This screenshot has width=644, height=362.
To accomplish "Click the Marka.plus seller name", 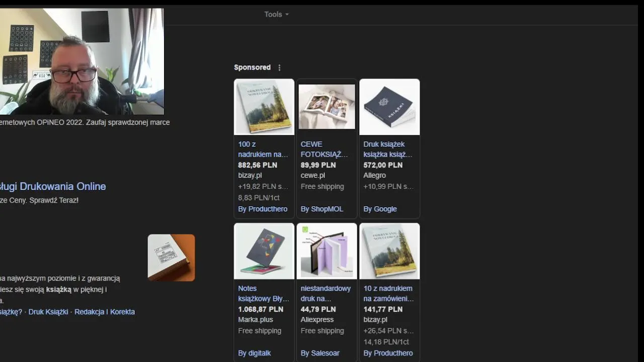I will (x=256, y=320).
